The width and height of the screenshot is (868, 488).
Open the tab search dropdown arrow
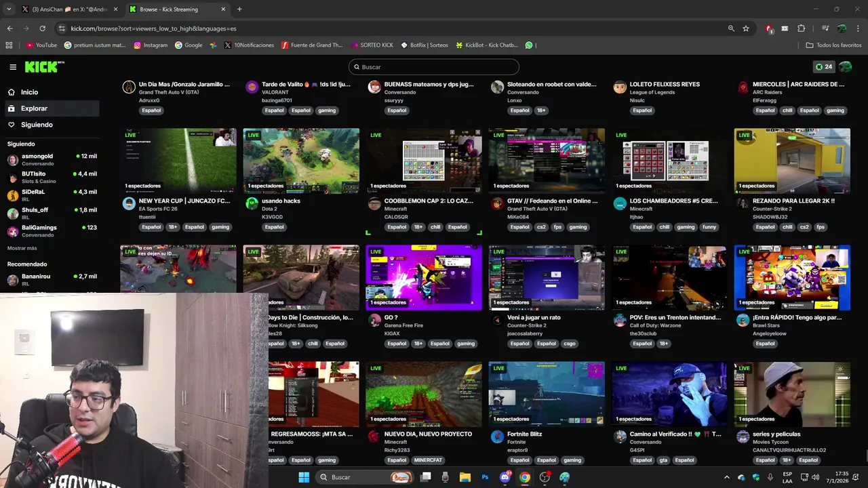tap(8, 9)
